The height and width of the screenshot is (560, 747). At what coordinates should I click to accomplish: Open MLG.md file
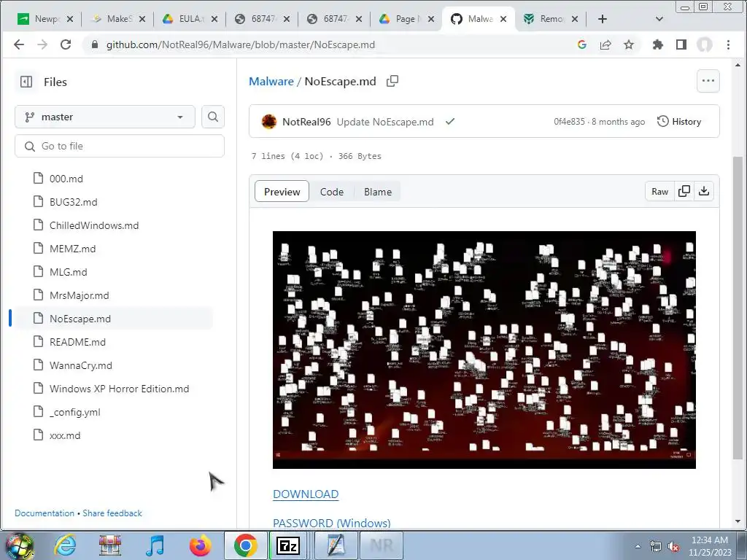point(68,272)
